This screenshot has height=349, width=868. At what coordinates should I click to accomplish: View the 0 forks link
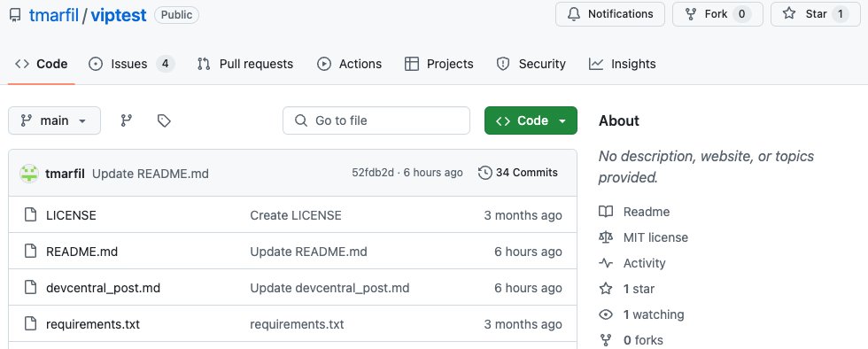click(x=631, y=340)
